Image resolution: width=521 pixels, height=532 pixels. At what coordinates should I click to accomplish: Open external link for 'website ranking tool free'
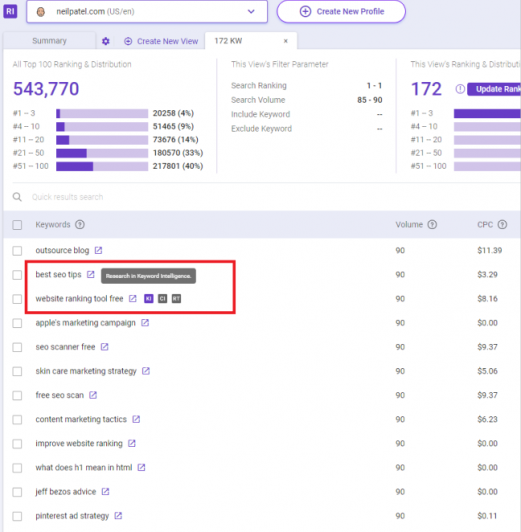pos(133,299)
